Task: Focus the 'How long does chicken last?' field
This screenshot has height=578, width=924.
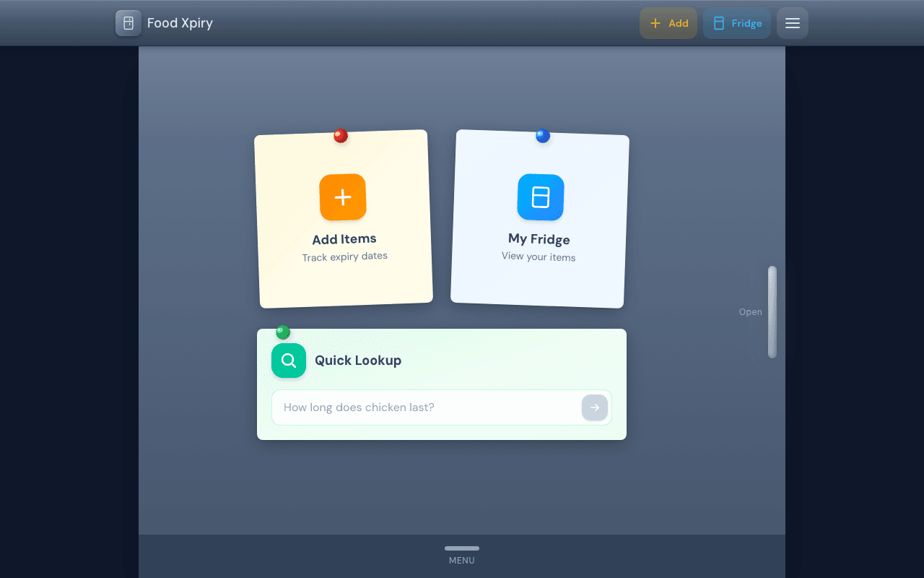Action: point(426,407)
